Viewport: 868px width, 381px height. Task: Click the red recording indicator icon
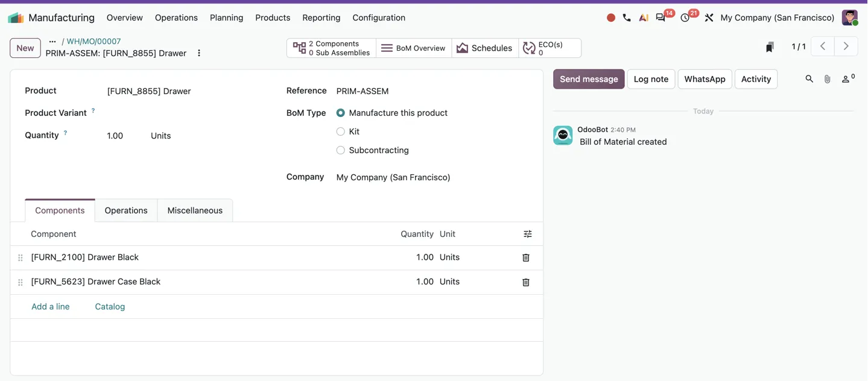pos(611,18)
